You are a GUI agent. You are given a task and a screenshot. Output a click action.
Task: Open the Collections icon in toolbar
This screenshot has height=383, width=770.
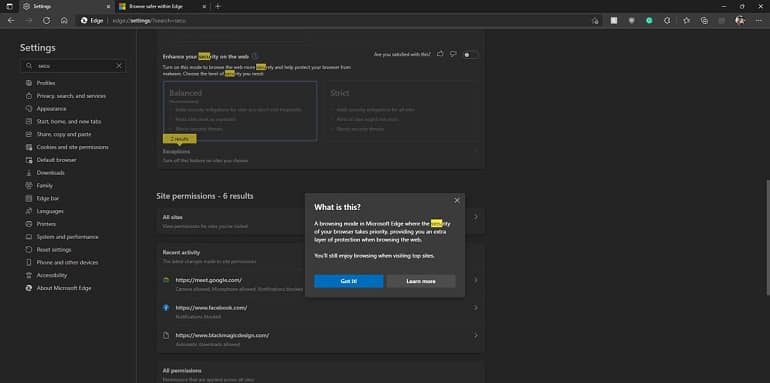pos(705,21)
